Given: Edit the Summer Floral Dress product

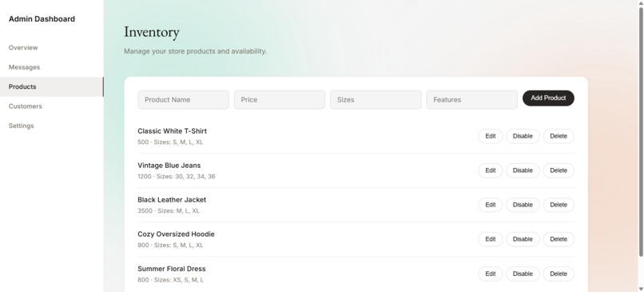Looking at the screenshot, I should click(491, 274).
